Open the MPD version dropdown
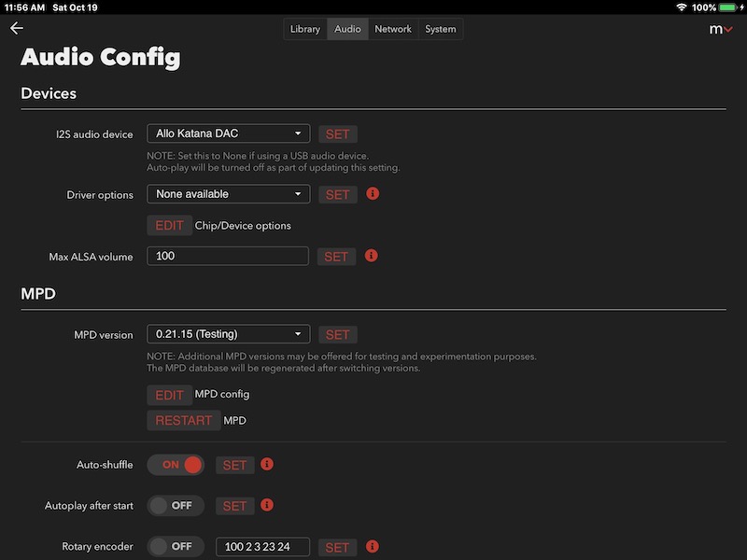The width and height of the screenshot is (747, 560). (229, 334)
